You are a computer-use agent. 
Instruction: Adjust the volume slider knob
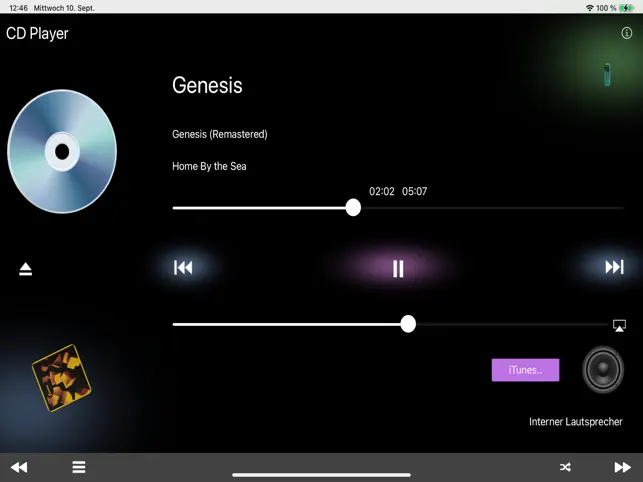408,324
